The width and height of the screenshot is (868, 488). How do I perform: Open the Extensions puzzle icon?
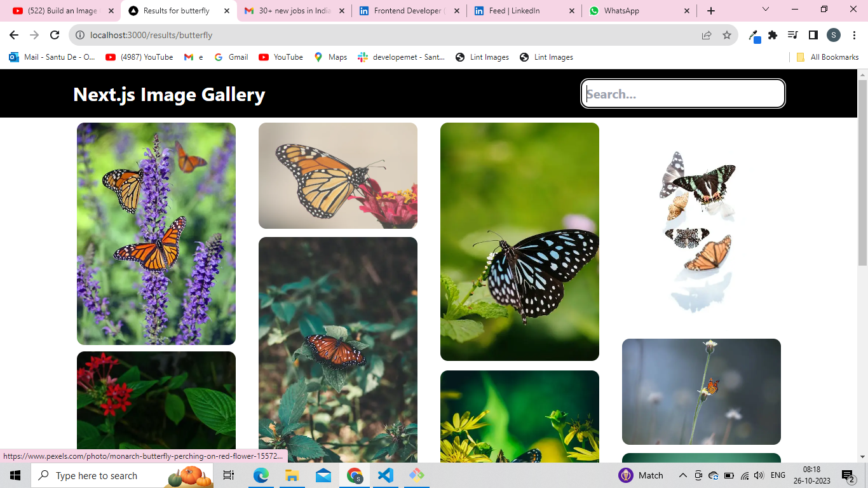point(772,35)
